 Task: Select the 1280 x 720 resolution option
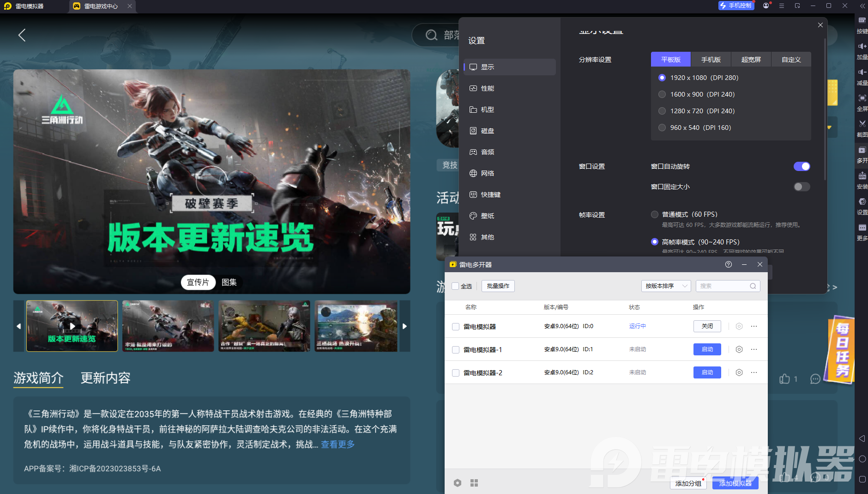point(662,110)
